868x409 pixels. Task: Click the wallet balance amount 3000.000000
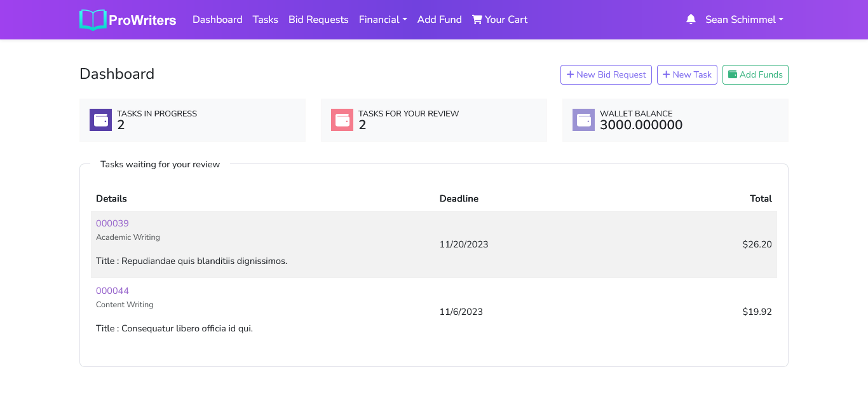coord(641,125)
